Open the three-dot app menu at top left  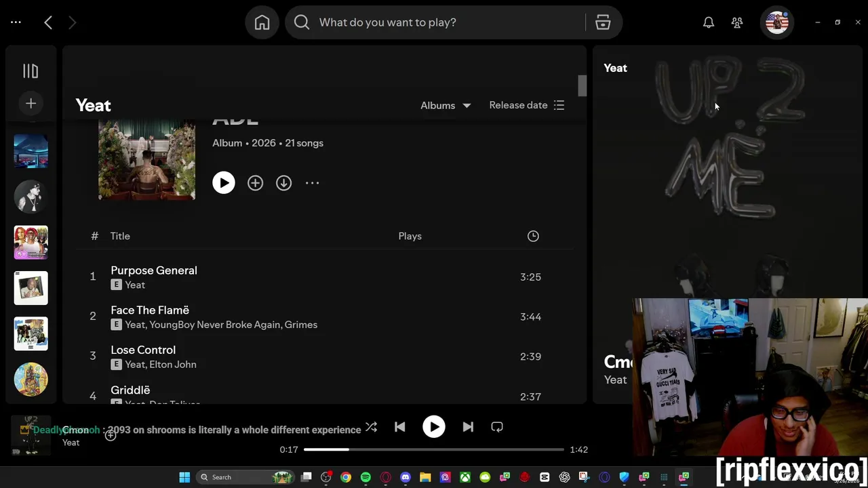16,22
